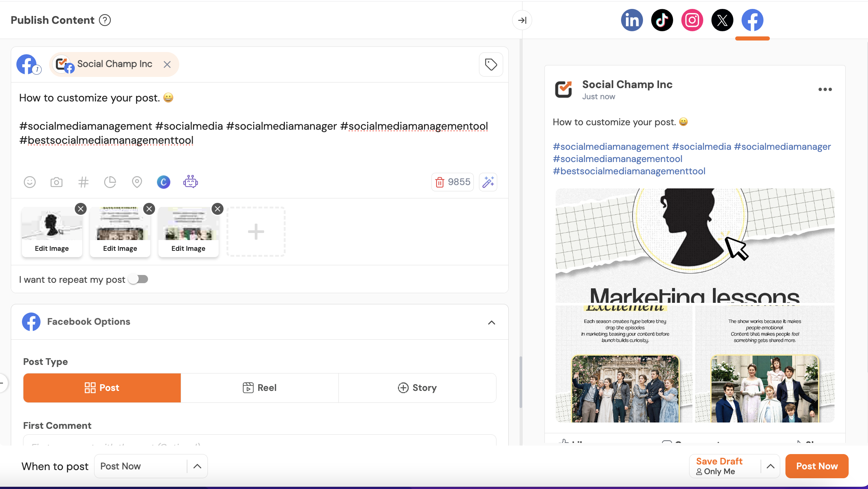
Task: Select the Story post type
Action: 417,388
